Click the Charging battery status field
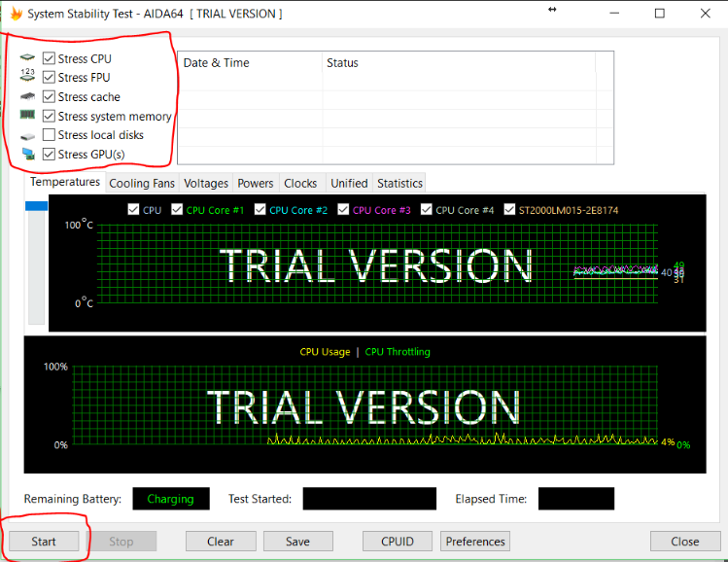Viewport: 728px width, 562px height. pyautogui.click(x=171, y=499)
